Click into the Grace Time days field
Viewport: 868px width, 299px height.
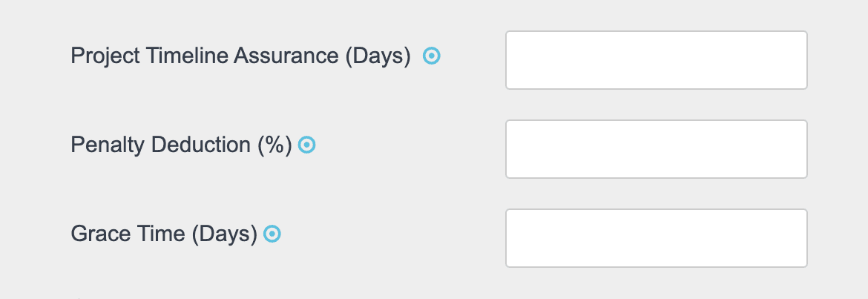tap(656, 238)
